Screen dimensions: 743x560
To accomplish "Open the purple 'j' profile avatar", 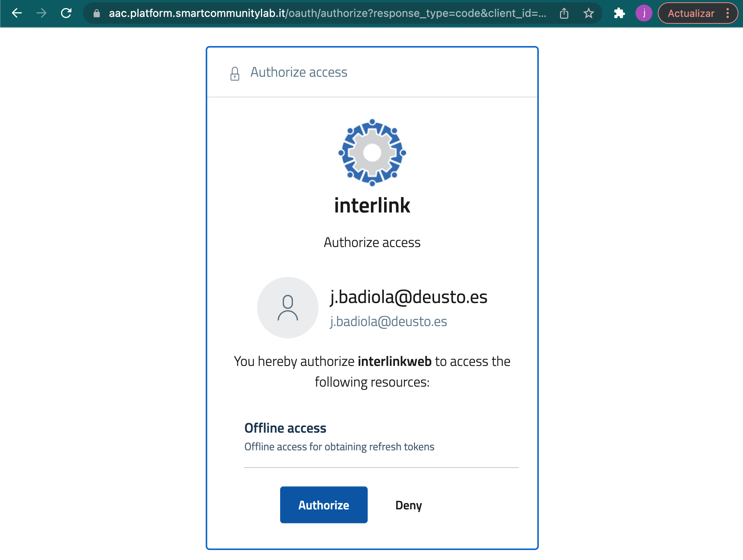I will [644, 13].
